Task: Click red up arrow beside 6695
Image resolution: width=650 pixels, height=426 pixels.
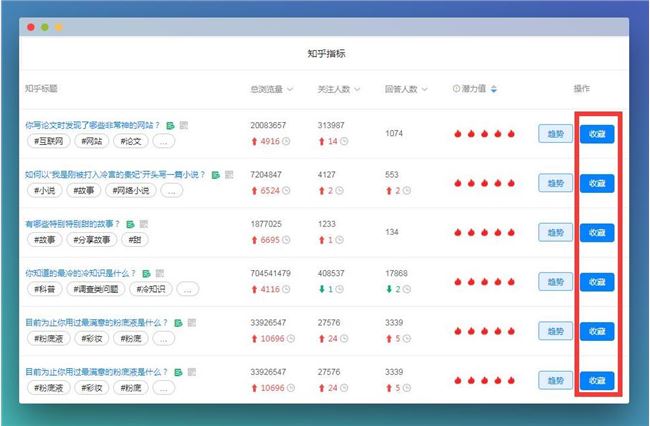Action: (255, 240)
